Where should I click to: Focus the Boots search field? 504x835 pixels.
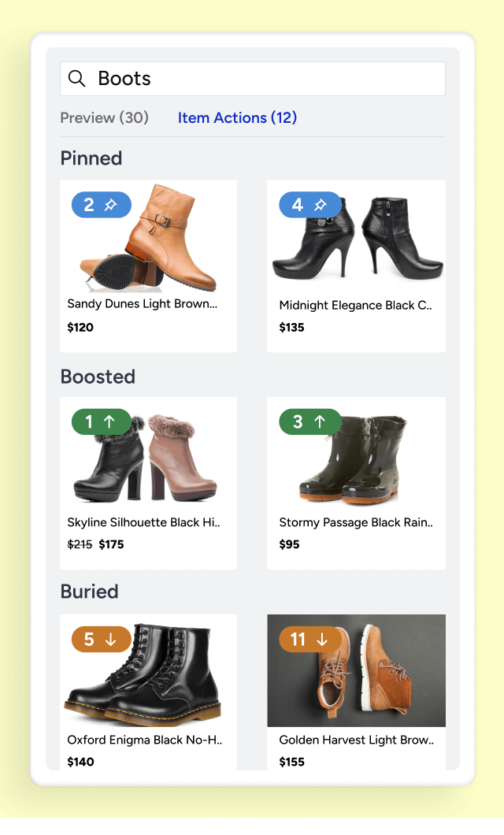coord(252,79)
